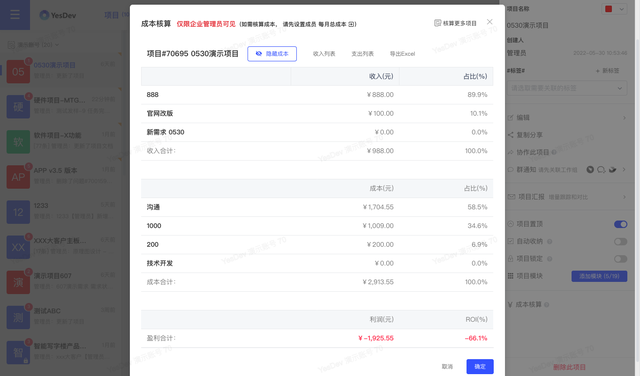The height and width of the screenshot is (376, 640).
Task: Click the 编辑 pencil icon
Action: 510,118
